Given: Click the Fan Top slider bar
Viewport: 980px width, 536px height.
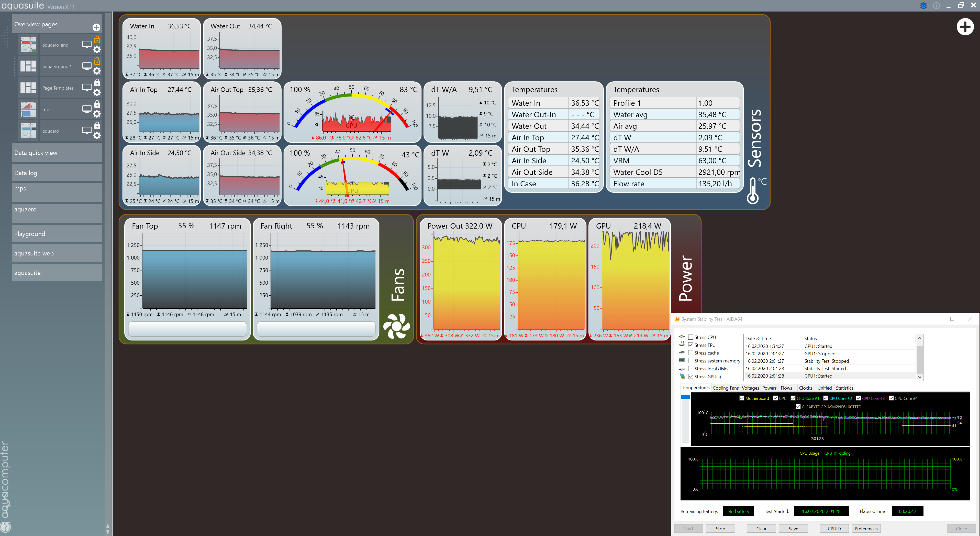Looking at the screenshot, I should pyautogui.click(x=187, y=329).
